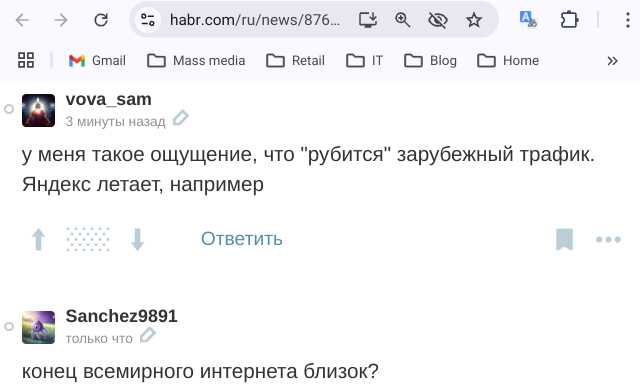The height and width of the screenshot is (390, 640).
Task: Open Chrome three-dot menu
Action: 628,20
